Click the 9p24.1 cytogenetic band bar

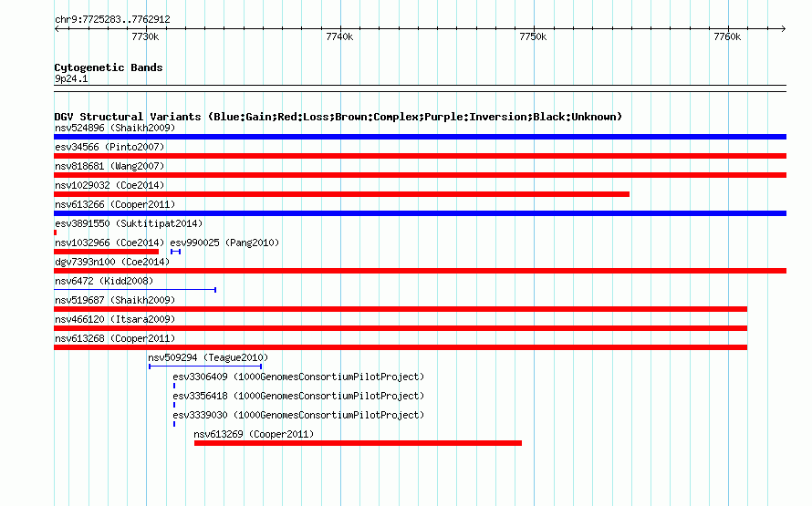(420, 88)
